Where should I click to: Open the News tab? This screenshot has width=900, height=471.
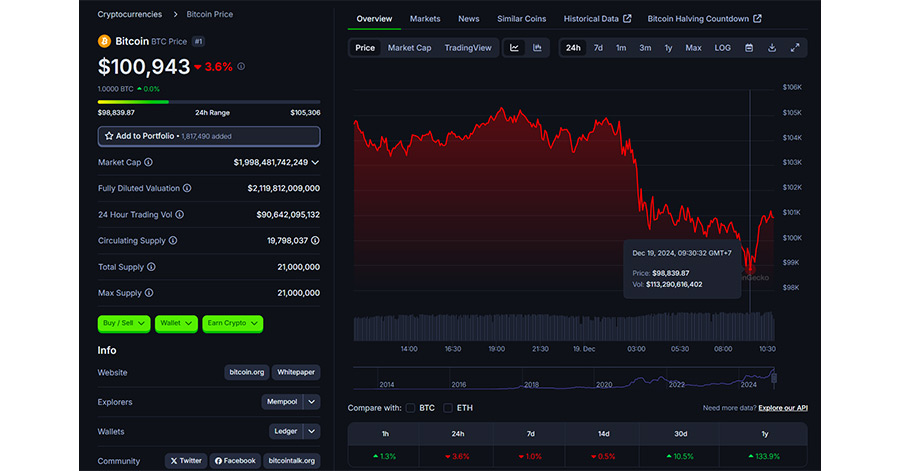coord(468,18)
